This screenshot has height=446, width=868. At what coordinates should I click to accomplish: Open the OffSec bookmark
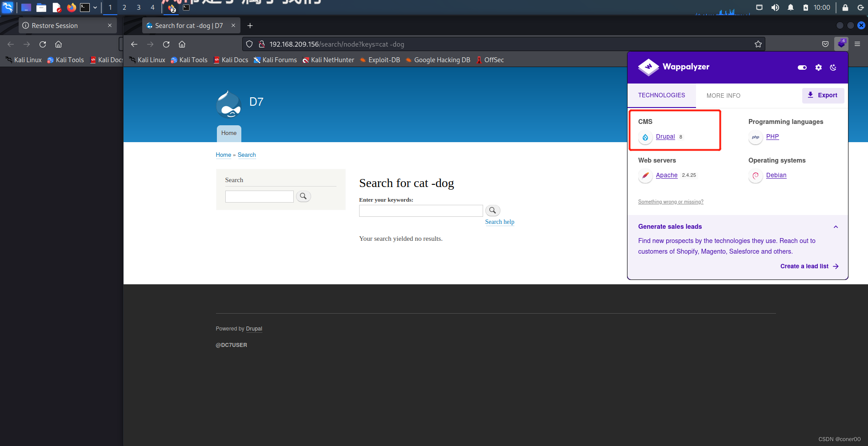coord(490,60)
